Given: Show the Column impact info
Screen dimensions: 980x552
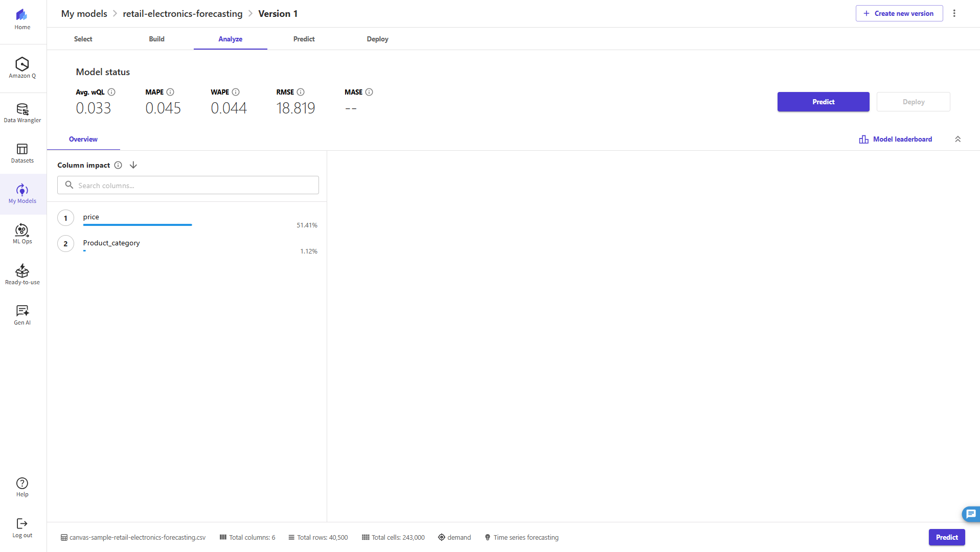Looking at the screenshot, I should point(118,165).
